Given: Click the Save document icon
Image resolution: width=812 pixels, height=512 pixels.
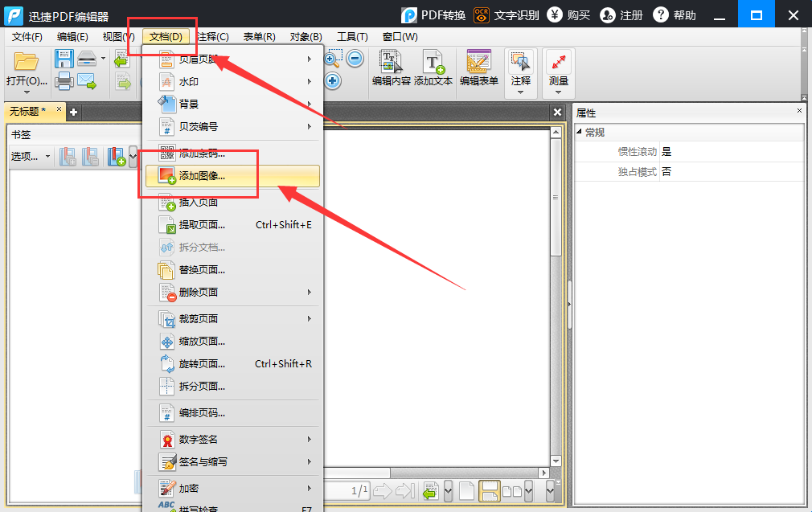Looking at the screenshot, I should point(64,58).
